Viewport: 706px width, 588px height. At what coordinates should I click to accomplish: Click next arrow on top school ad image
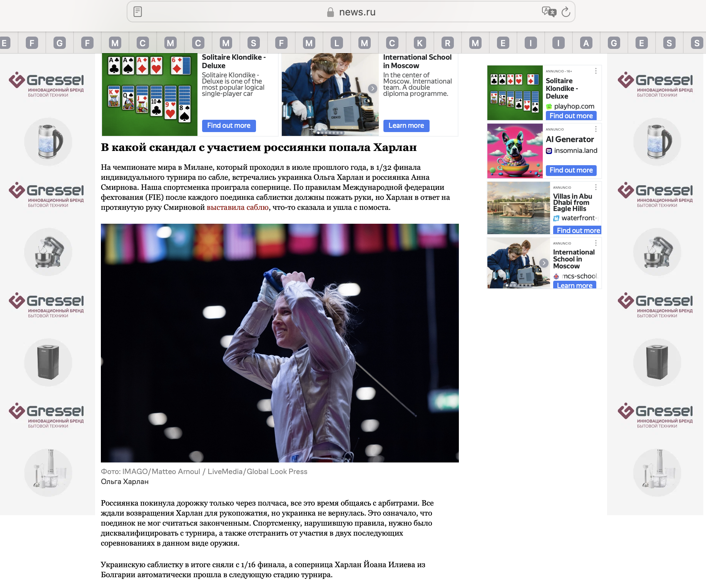tap(372, 89)
